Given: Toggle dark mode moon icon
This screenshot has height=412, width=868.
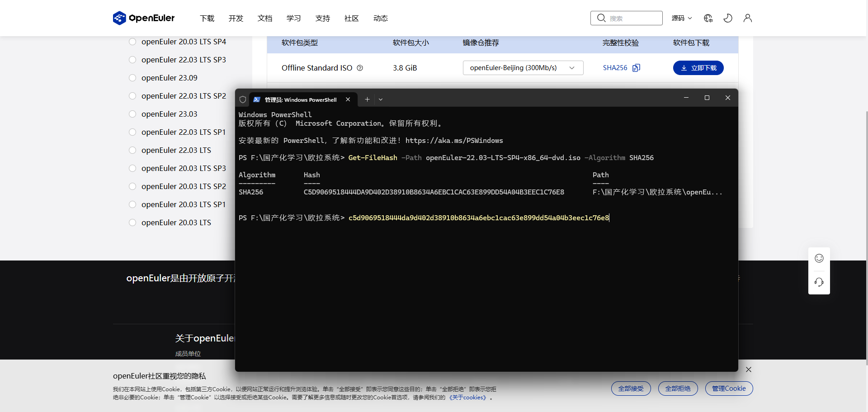Looking at the screenshot, I should click(x=728, y=18).
